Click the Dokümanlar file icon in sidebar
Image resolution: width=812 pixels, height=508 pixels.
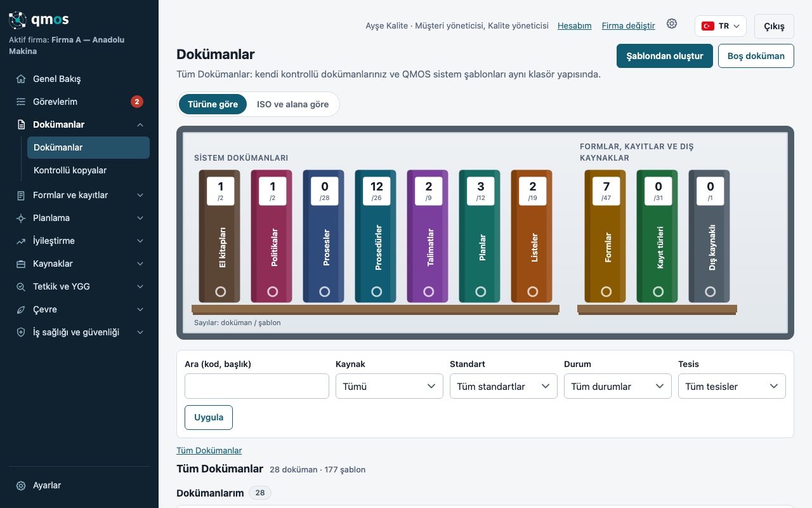21,124
